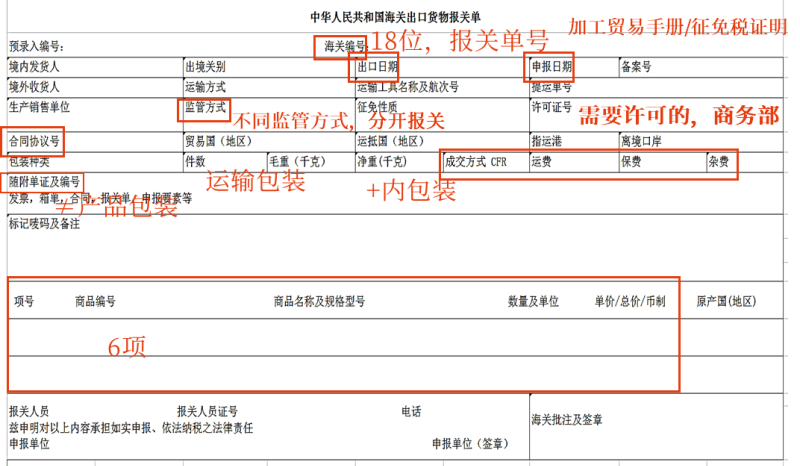This screenshot has width=800, height=466.
Task: Select the 出境关别 cell
Action: 269,67
